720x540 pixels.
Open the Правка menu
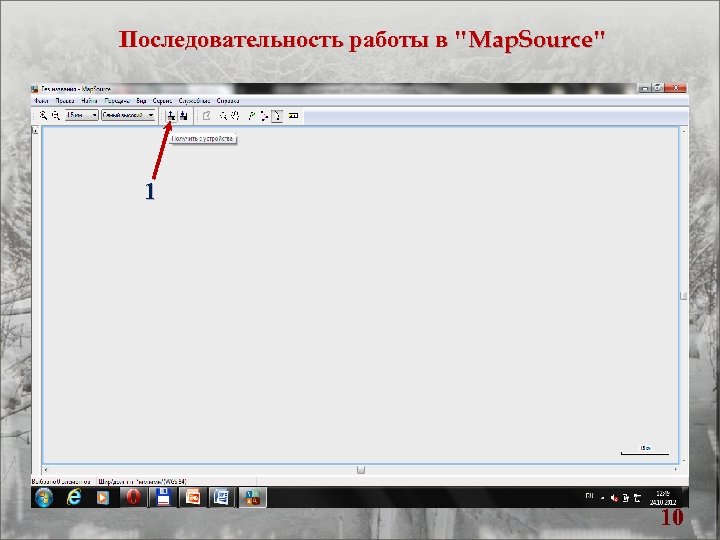point(65,101)
